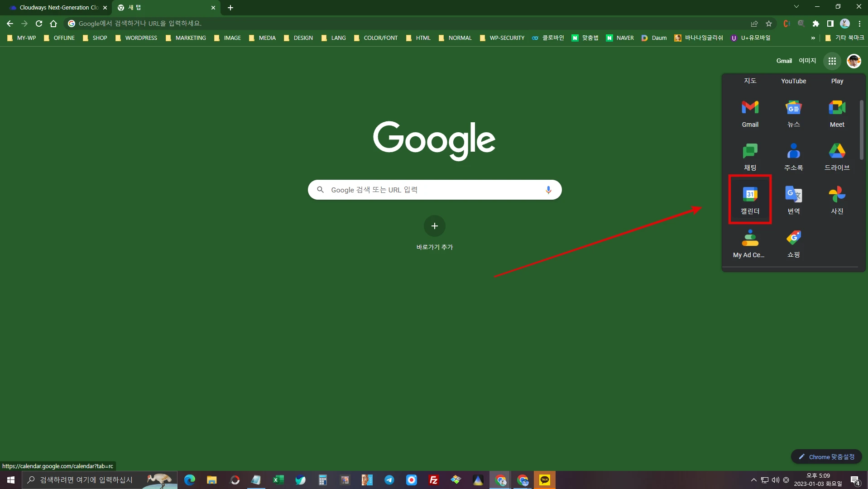Open Google Chat (채팅) app
The width and height of the screenshot is (868, 489).
click(750, 157)
